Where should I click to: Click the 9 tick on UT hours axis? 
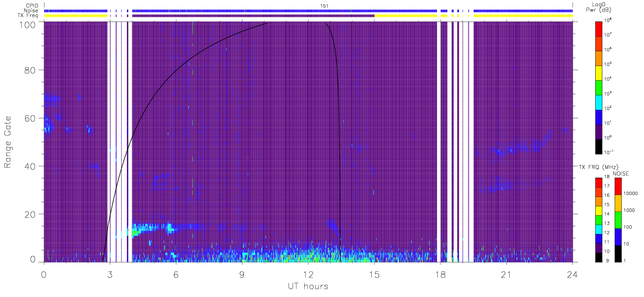pyautogui.click(x=242, y=274)
